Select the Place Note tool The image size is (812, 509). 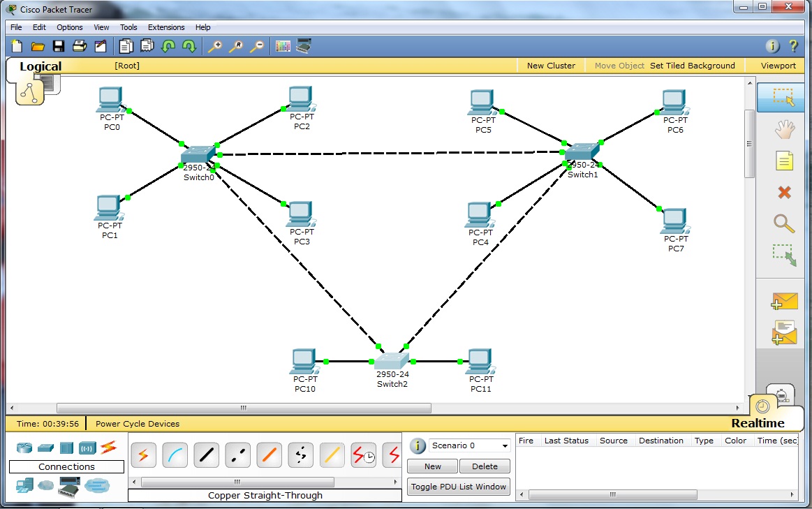[783, 161]
